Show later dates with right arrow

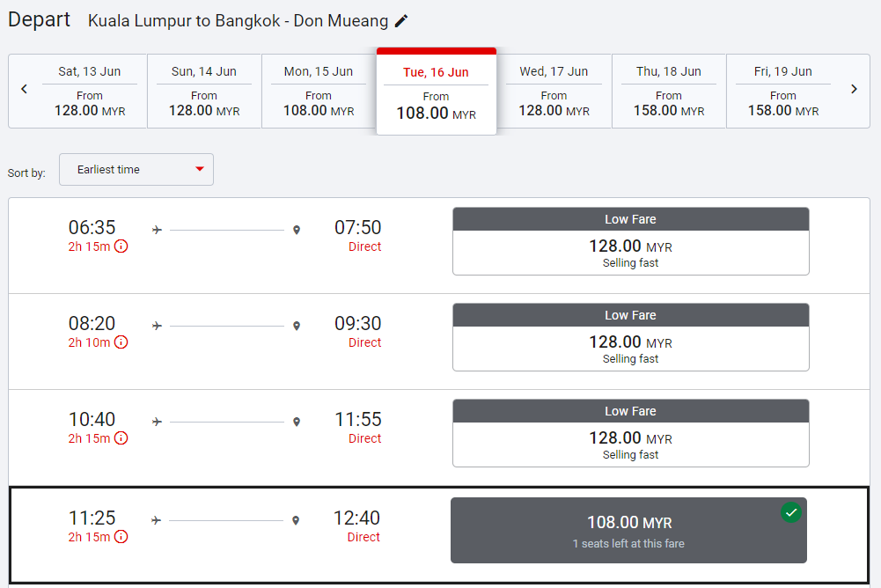854,89
